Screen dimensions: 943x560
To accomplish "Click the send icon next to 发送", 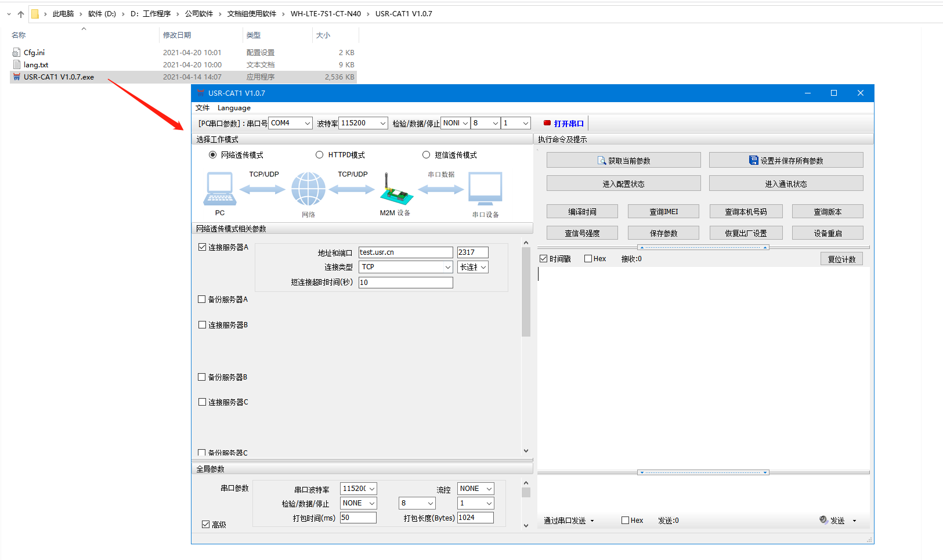I will [x=823, y=520].
